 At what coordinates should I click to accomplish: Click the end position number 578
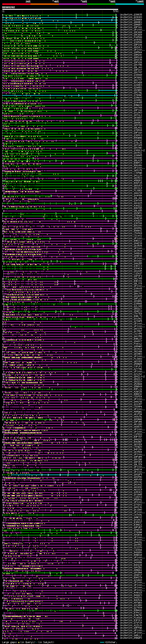[x=115, y=11]
